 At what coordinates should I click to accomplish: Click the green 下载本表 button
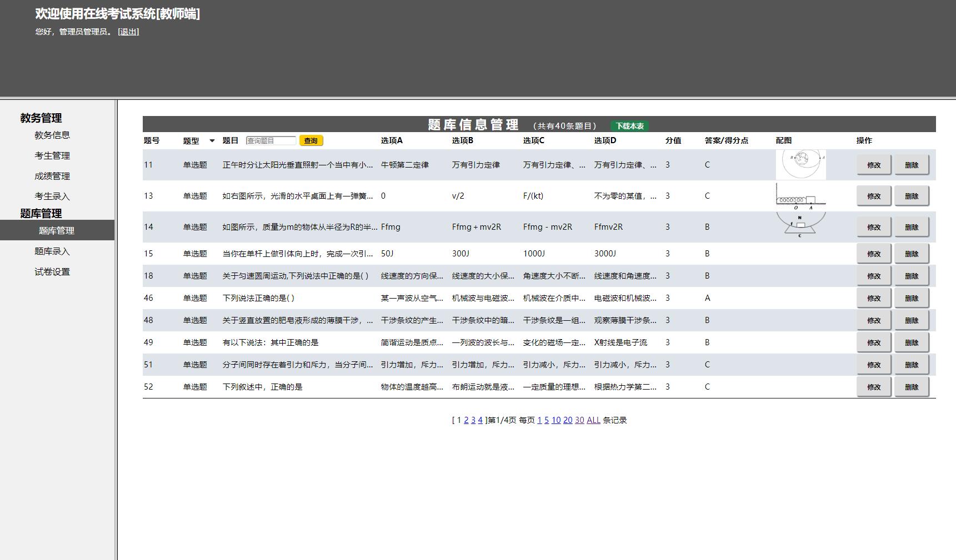(x=630, y=125)
